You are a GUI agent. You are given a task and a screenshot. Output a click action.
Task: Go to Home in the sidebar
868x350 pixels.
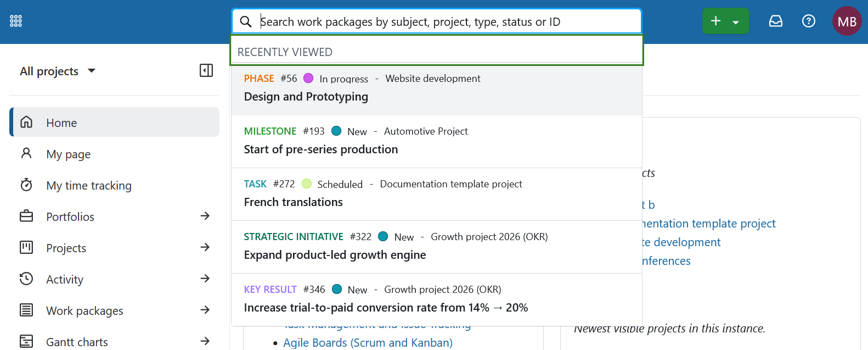click(115, 122)
